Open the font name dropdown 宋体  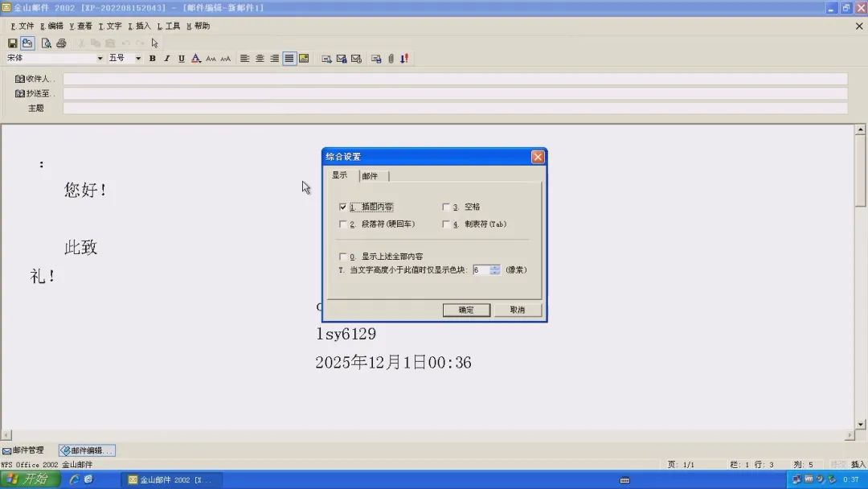click(x=100, y=58)
